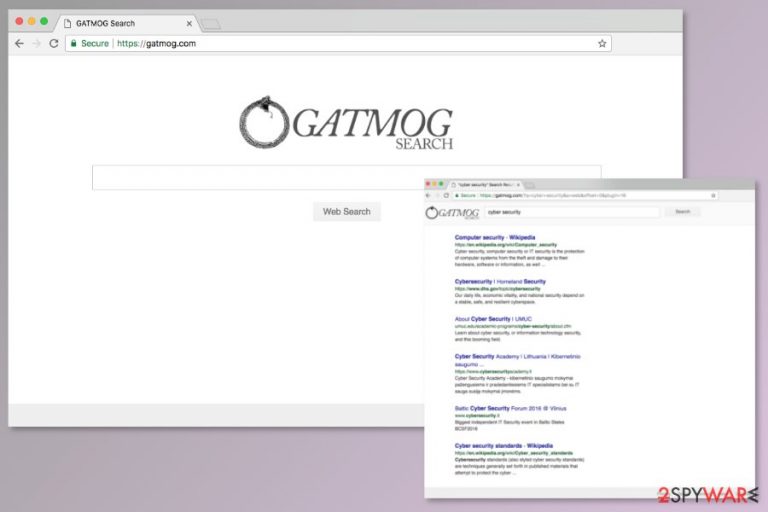The image size is (768, 512).
Task: Click the yellow minimize button of the main window
Action: point(32,21)
